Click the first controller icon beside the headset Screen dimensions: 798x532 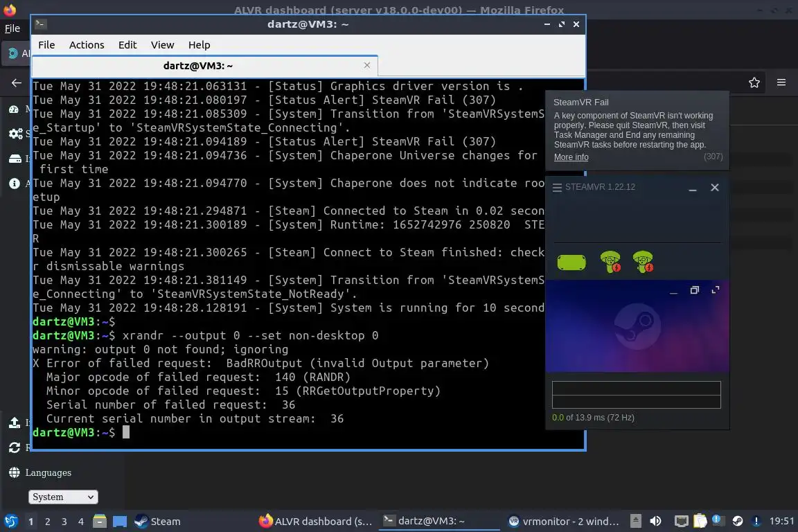click(610, 262)
